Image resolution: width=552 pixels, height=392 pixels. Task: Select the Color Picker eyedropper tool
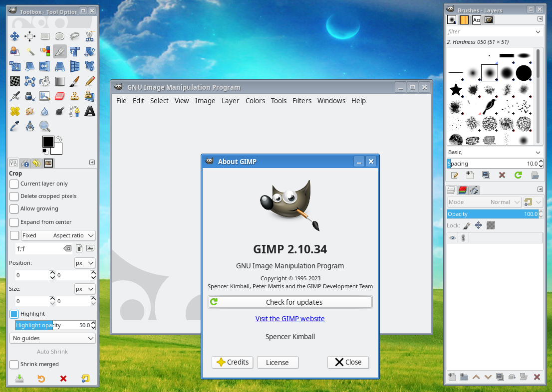(x=15, y=126)
